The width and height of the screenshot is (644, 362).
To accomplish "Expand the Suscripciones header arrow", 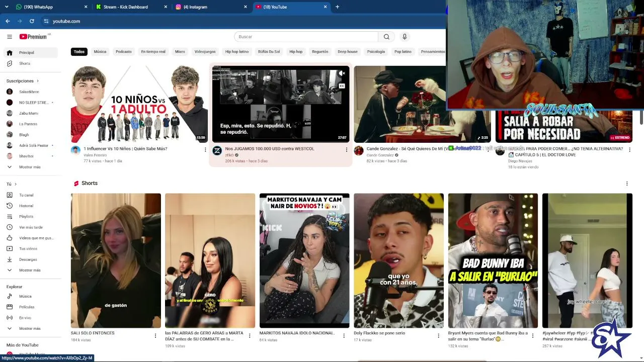I will [x=37, y=81].
